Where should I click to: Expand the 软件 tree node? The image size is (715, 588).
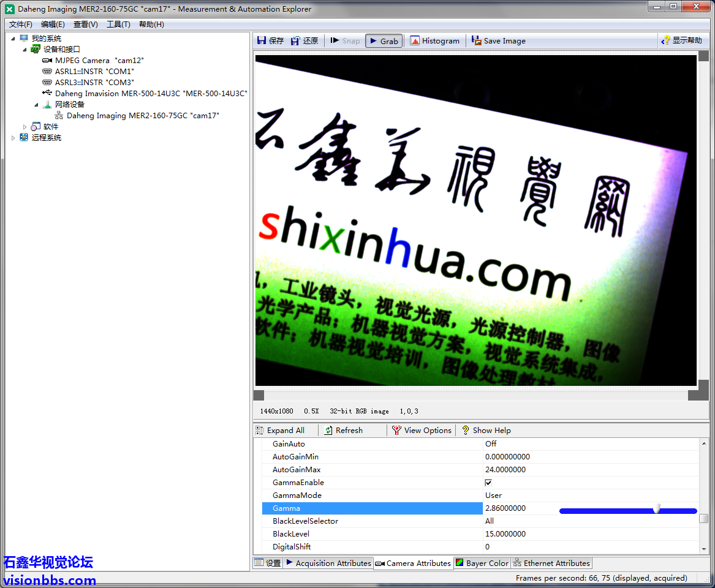25,127
